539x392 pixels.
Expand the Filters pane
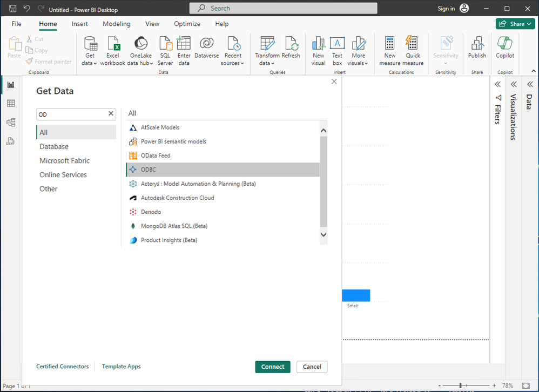coord(498,84)
